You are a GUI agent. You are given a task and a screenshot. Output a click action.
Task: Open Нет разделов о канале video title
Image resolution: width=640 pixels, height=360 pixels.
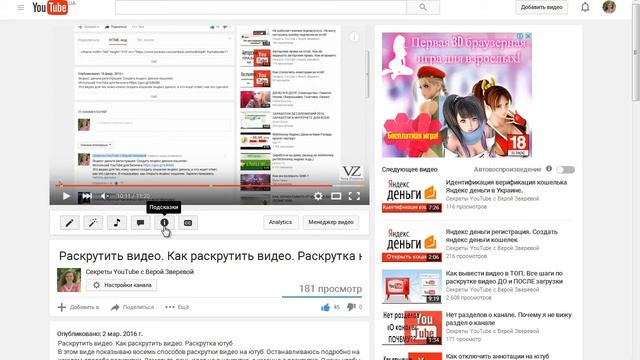click(509, 319)
